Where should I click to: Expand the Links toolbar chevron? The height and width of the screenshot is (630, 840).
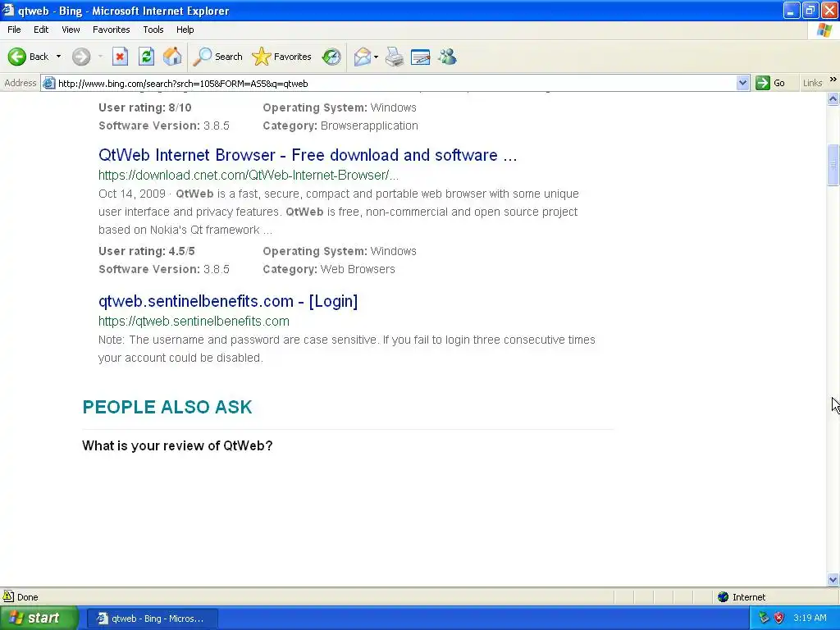point(833,80)
